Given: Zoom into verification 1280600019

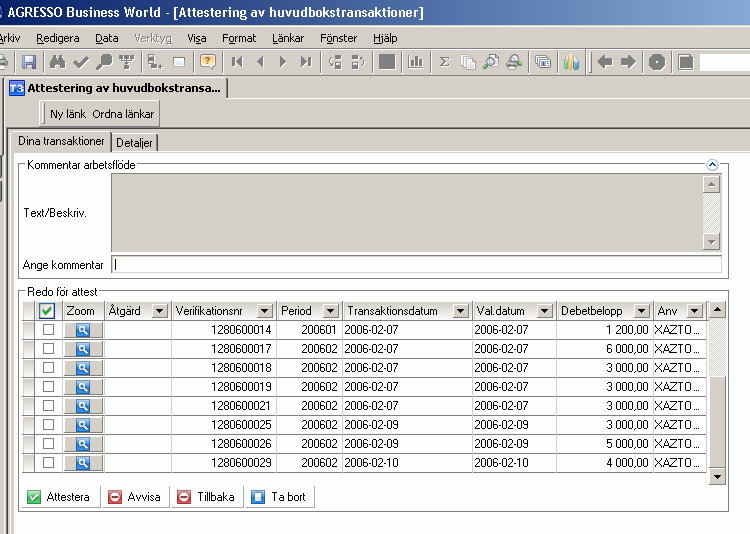Looking at the screenshot, I should pyautogui.click(x=83, y=387).
